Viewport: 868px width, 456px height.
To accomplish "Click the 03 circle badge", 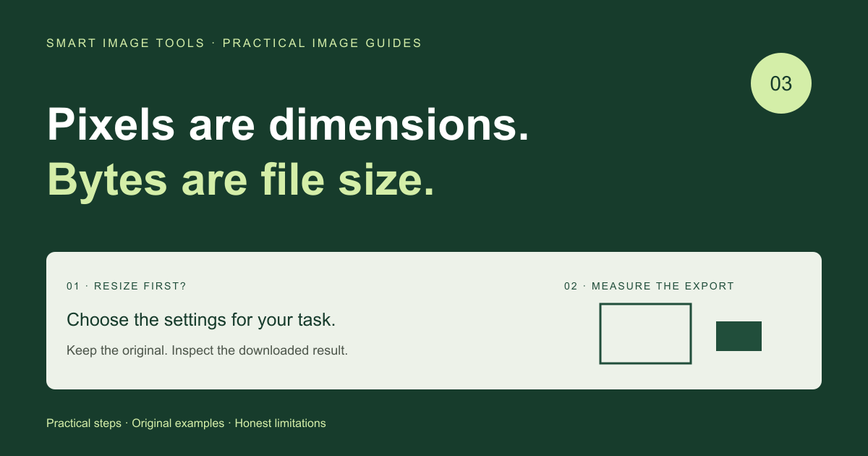I will tap(781, 83).
